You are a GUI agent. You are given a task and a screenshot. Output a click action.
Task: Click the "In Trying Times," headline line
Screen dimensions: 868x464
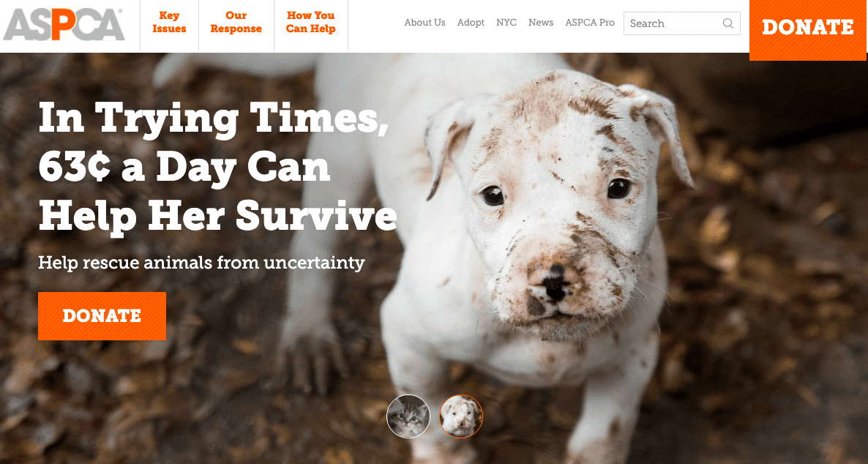tap(213, 119)
